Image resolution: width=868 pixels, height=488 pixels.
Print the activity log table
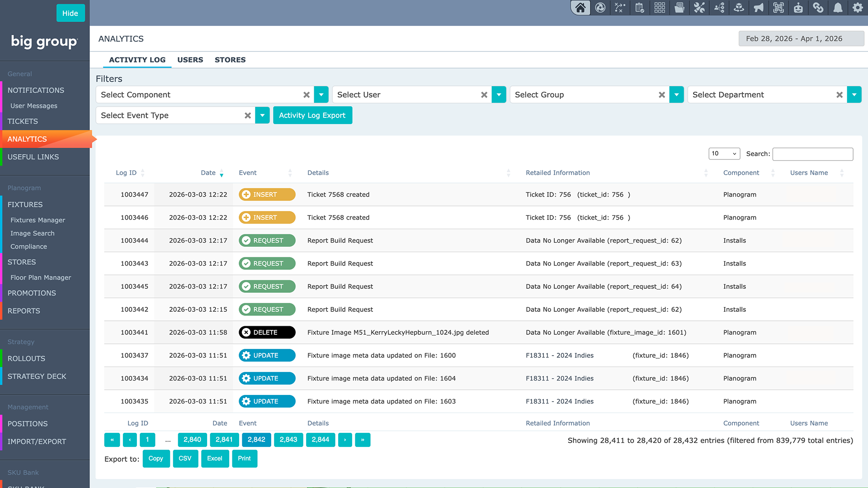(245, 459)
